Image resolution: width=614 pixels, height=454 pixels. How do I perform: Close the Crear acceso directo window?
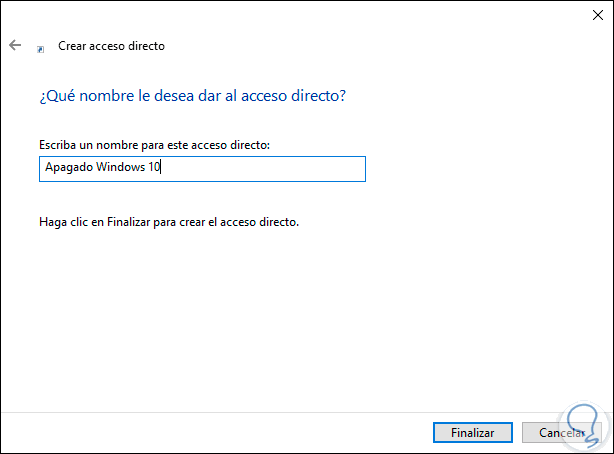[590, 15]
